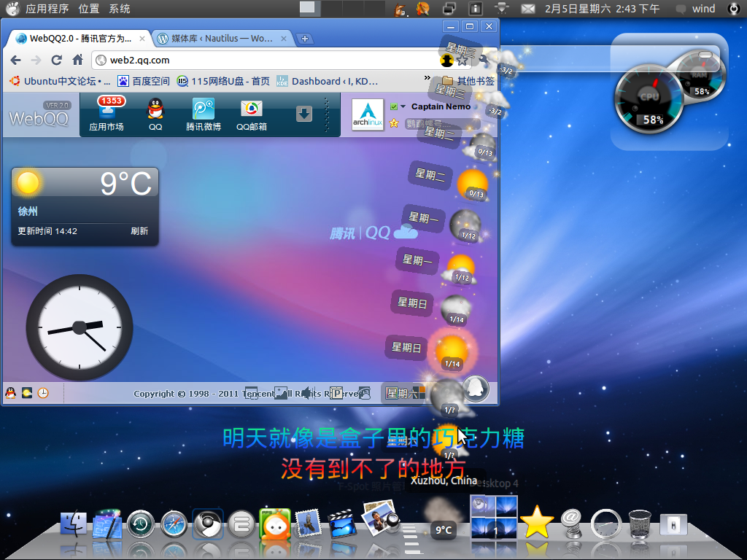Click 刷新 to refresh the weather widget

click(x=139, y=231)
